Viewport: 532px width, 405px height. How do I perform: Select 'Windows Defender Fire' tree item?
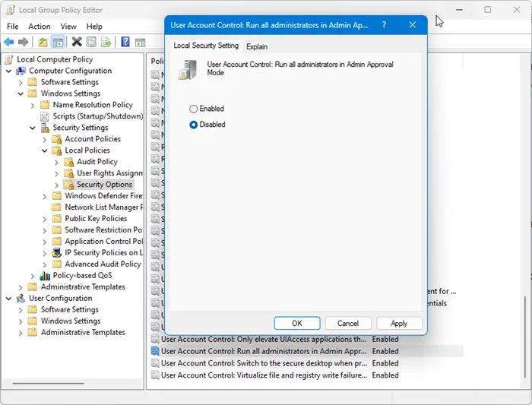click(x=103, y=196)
